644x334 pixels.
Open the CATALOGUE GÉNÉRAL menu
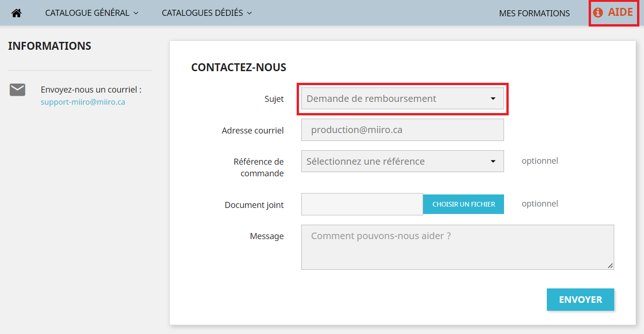(92, 13)
